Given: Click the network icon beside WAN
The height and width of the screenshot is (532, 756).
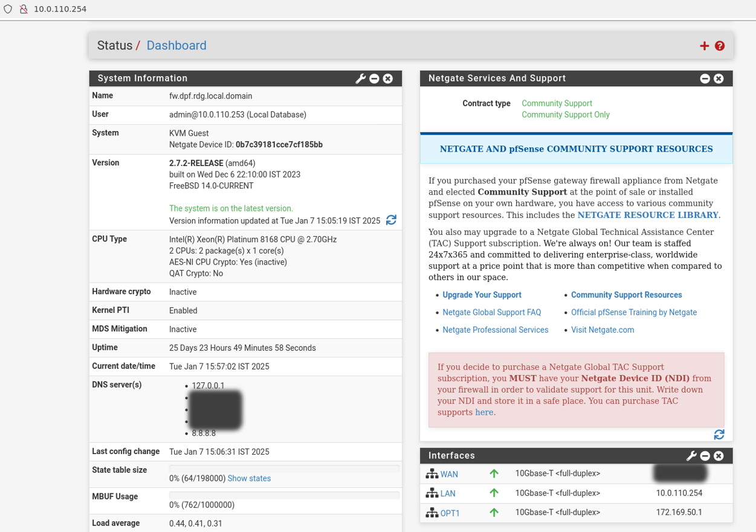Looking at the screenshot, I should (432, 473).
